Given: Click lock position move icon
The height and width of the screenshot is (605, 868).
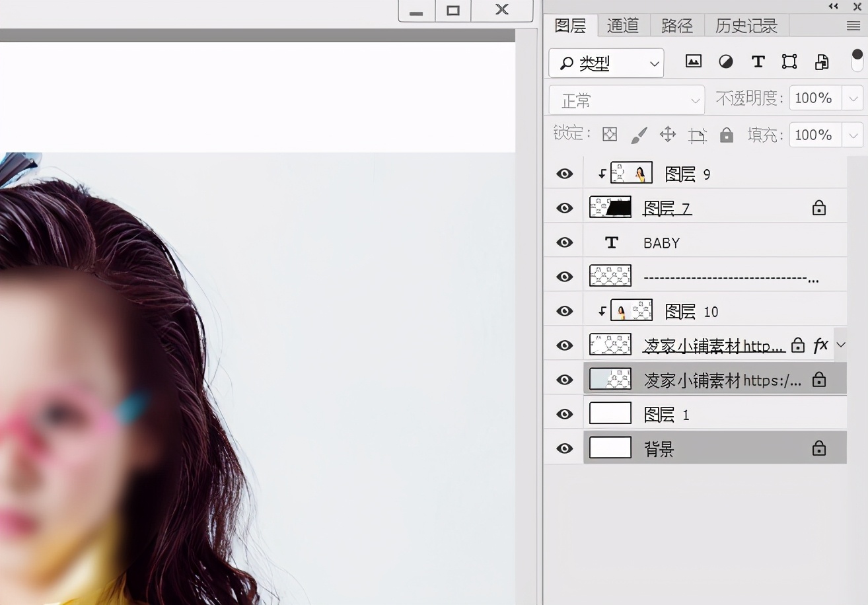Looking at the screenshot, I should [x=668, y=135].
